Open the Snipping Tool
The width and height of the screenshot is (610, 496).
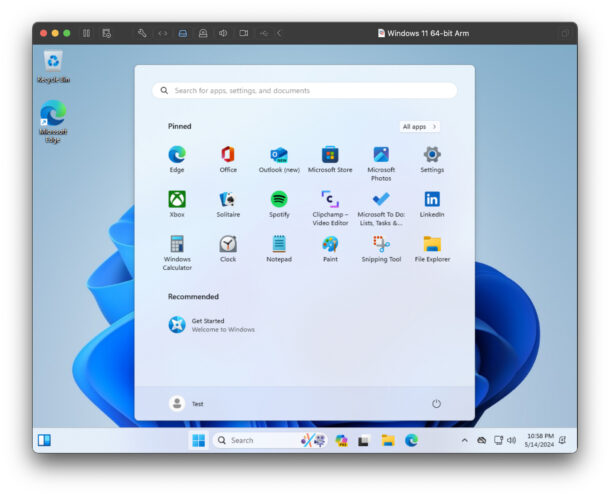pos(381,249)
